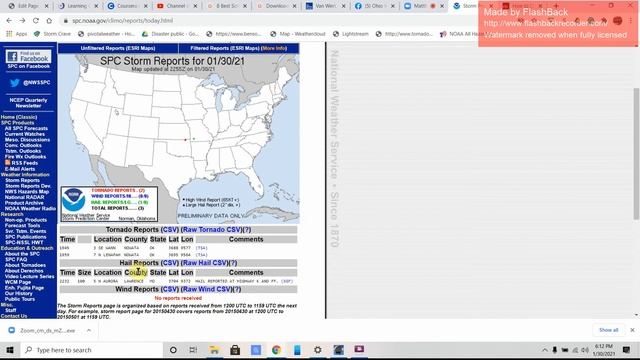The width and height of the screenshot is (640, 360).
Task: Click the More Info link in Filtered Reports
Action: point(274,48)
